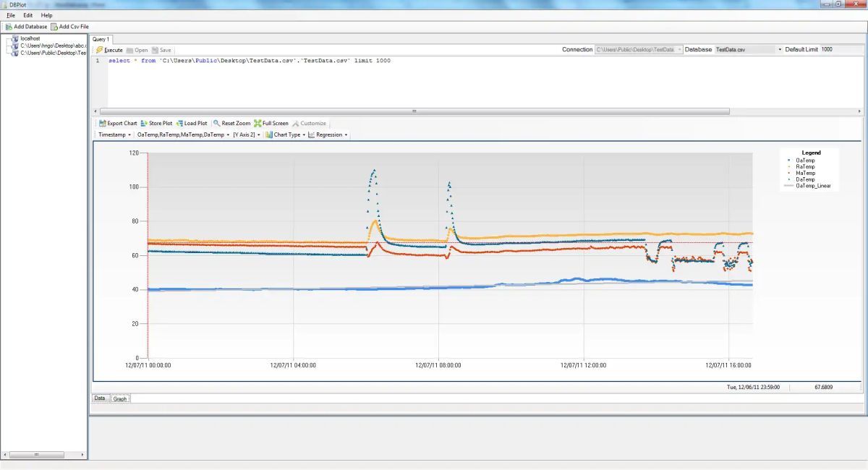
Task: Open the Timestamp X-axis dropdown
Action: tap(115, 134)
